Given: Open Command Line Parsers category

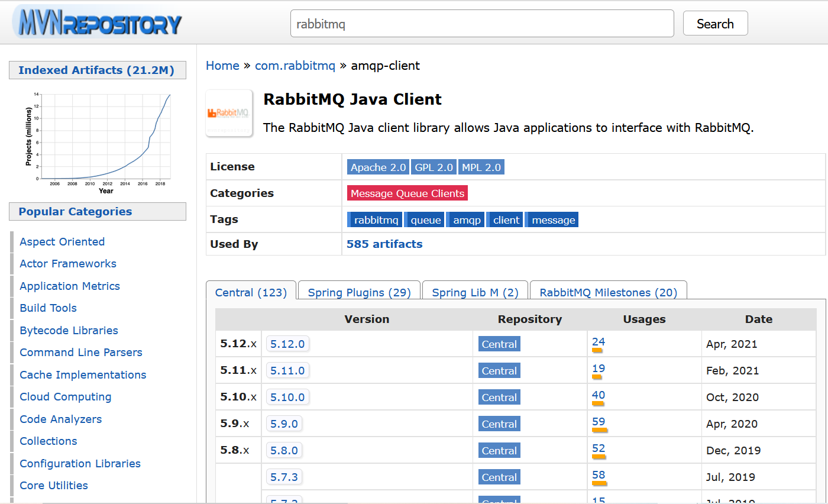Looking at the screenshot, I should click(x=81, y=353).
